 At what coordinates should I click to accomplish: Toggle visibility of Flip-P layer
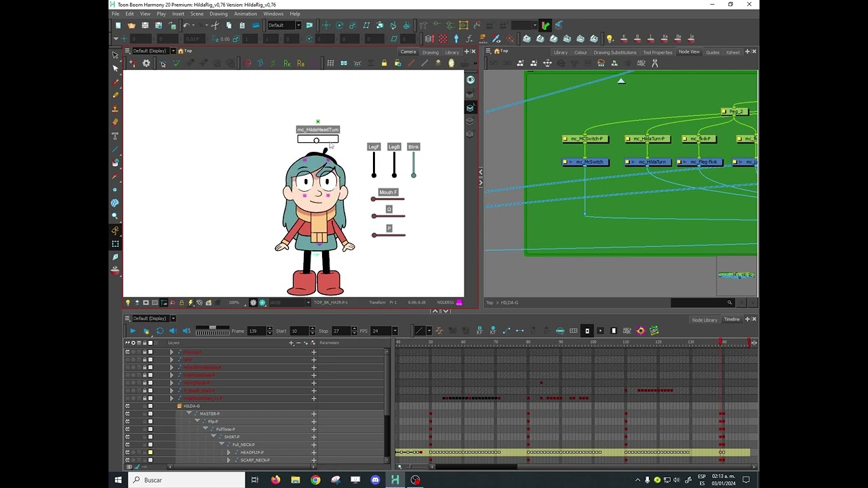(127, 422)
